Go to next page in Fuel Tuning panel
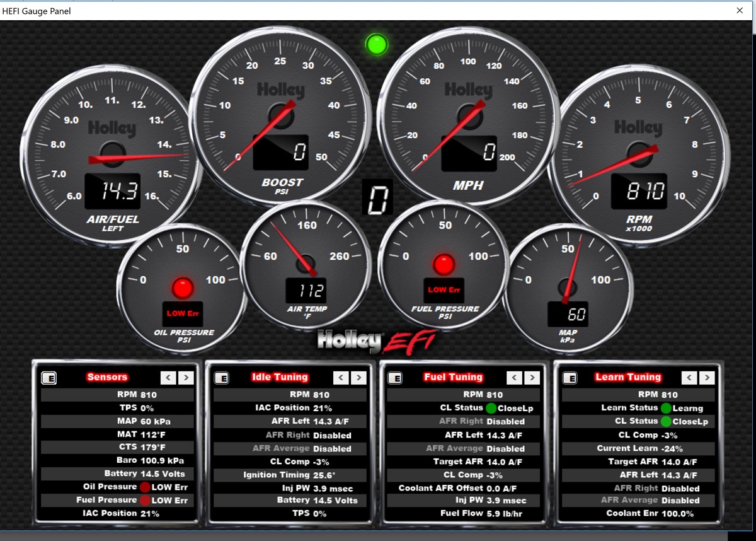 (532, 378)
